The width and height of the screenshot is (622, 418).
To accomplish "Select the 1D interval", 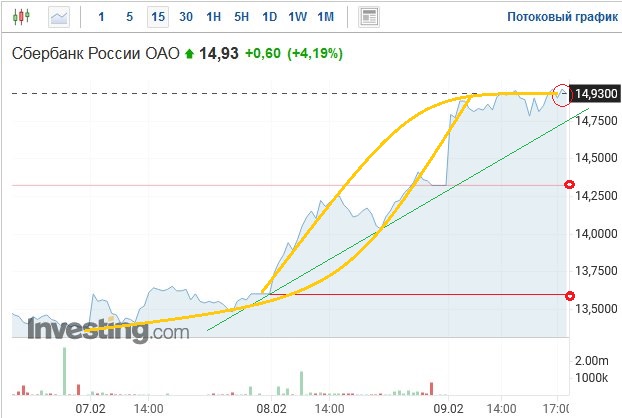I will pos(269,17).
